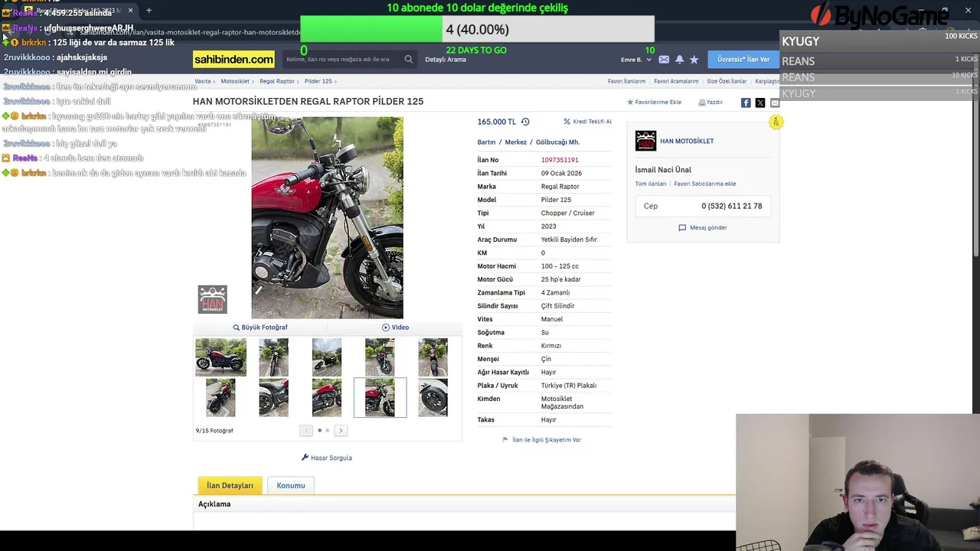Click Chopper / Cruiser type value
The height and width of the screenshot is (551, 980).
pyautogui.click(x=567, y=213)
